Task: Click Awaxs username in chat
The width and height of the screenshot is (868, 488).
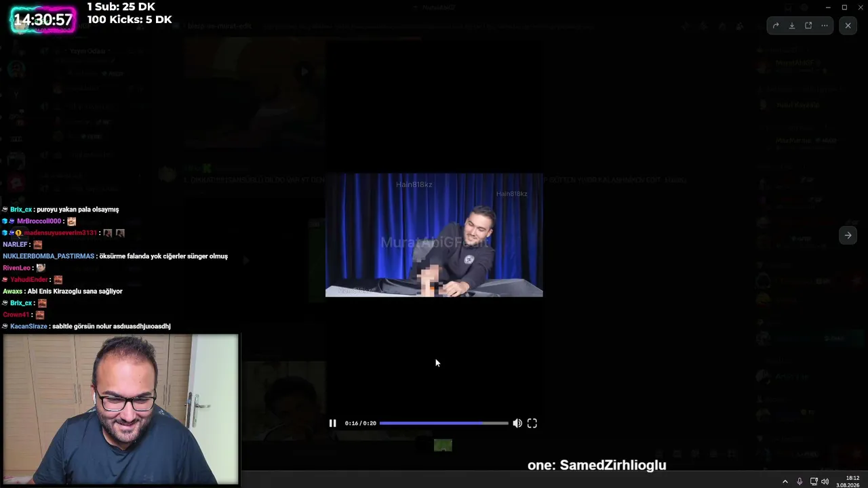Action: coord(12,291)
